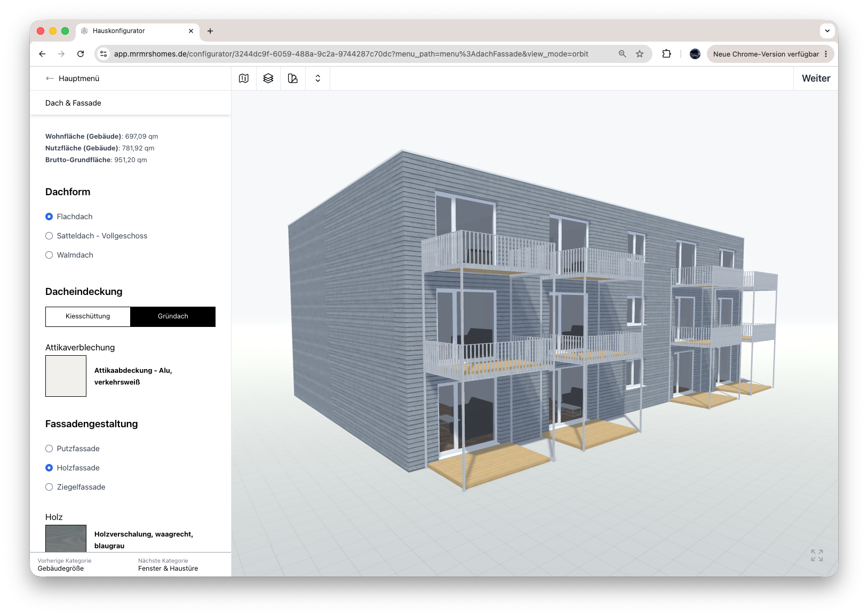
Task: Click the blaugrau wood texture swatch
Action: 66,539
